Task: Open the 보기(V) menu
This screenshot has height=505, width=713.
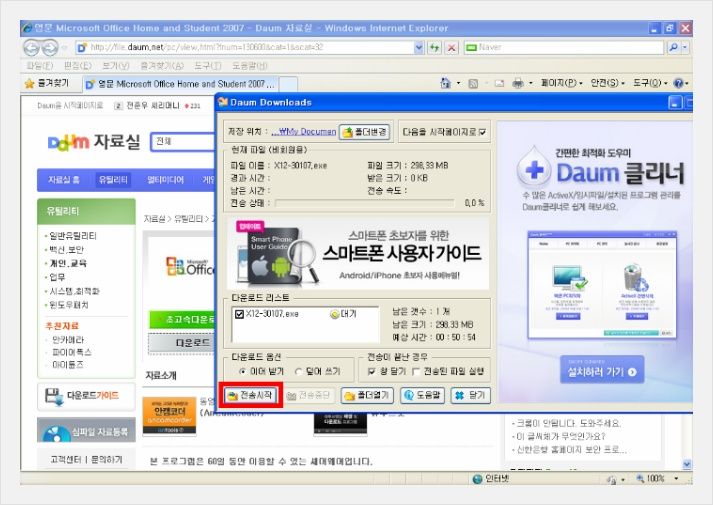Action: pyautogui.click(x=116, y=65)
